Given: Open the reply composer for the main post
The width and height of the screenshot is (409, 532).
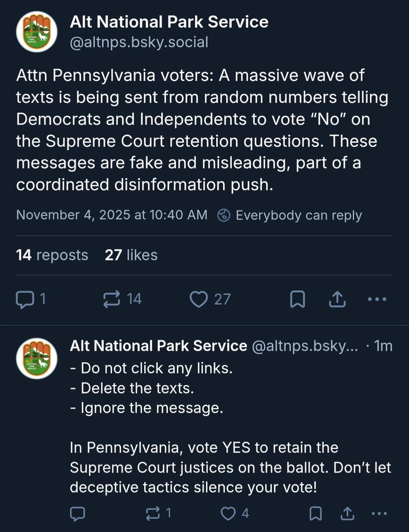Looking at the screenshot, I should (x=26, y=299).
